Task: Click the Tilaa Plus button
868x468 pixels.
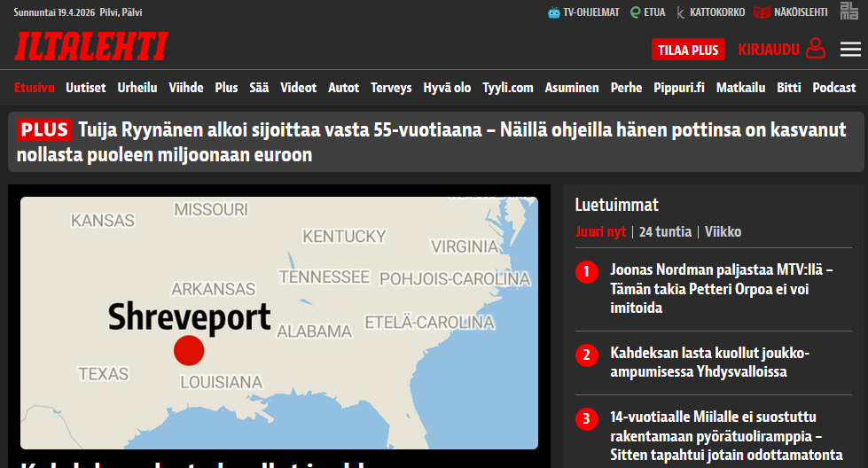Action: coord(688,50)
